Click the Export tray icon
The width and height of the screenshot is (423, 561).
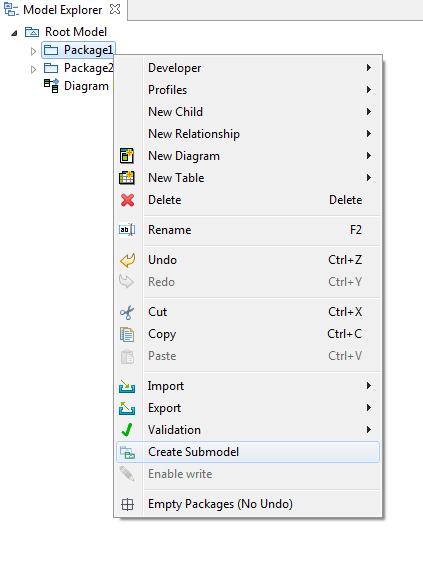(127, 408)
